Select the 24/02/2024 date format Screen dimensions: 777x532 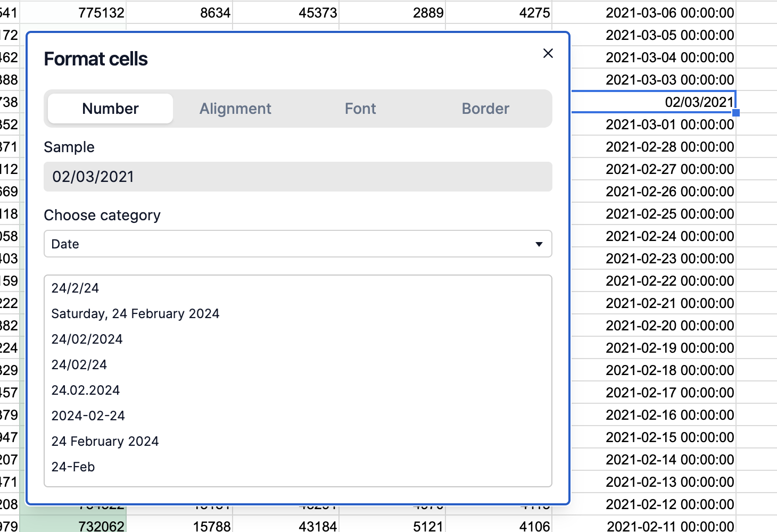click(87, 339)
